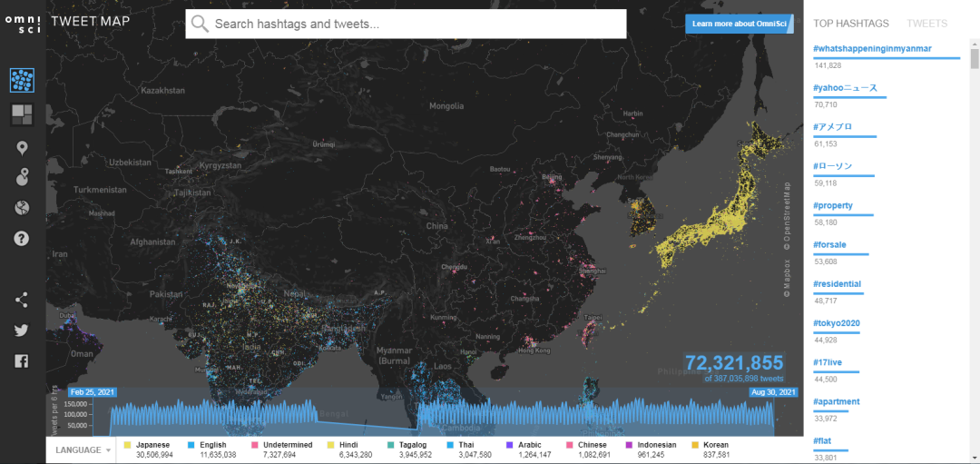Click the Afghanistan label on the map
Image resolution: width=980 pixels, height=464 pixels.
click(x=153, y=242)
